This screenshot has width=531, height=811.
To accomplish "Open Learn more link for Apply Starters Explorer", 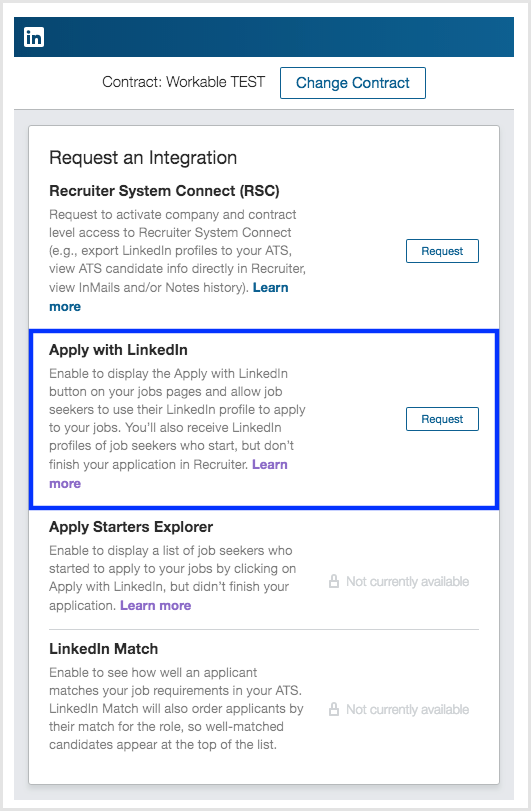I will (156, 605).
